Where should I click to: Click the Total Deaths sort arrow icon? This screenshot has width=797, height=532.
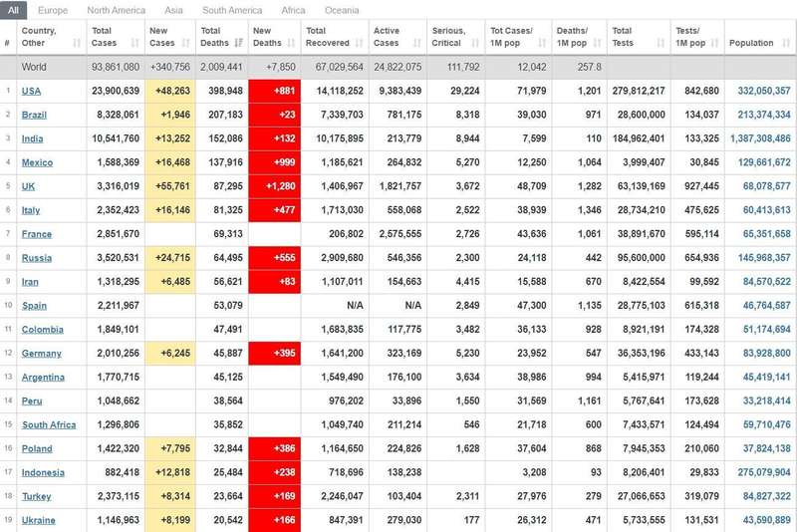coord(238,44)
